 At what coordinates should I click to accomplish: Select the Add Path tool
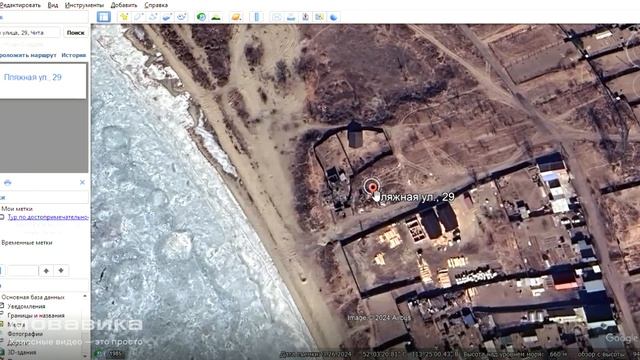point(153,17)
